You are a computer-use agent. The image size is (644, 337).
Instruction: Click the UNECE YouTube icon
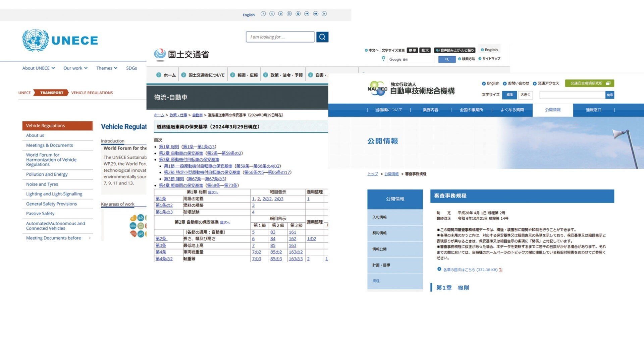(316, 14)
